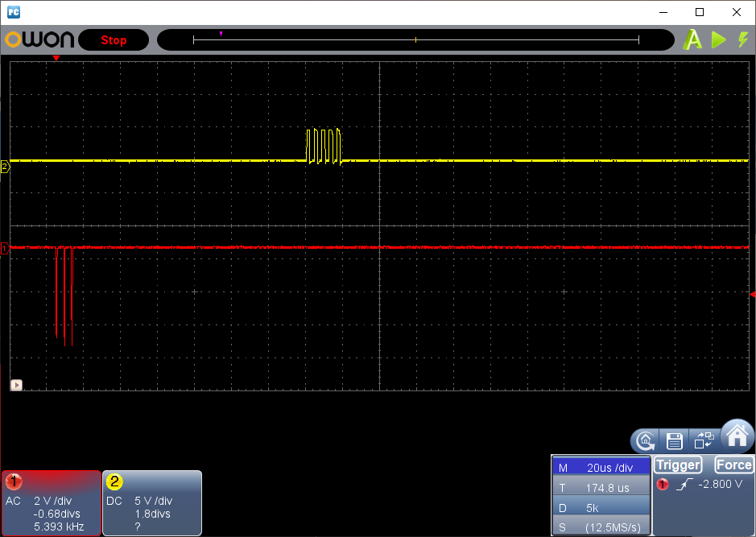Click the lightning bolt single-trigger icon
This screenshot has height=537, width=756.
coord(742,39)
